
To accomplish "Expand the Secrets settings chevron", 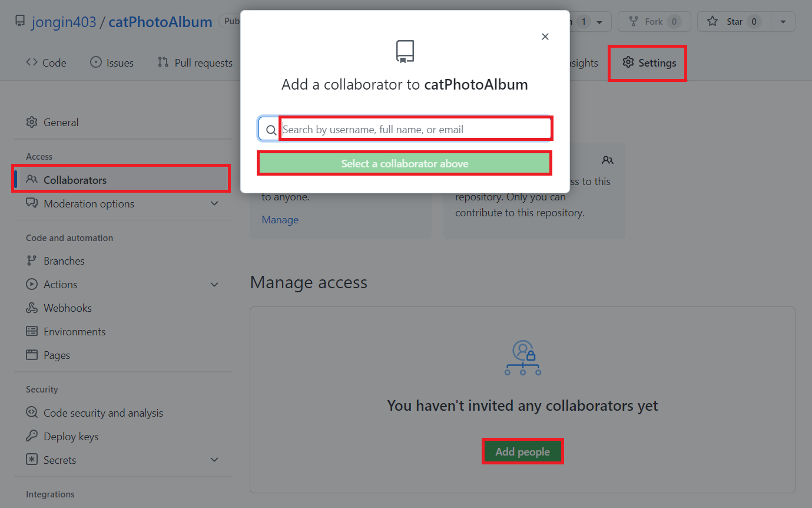I will (214, 460).
